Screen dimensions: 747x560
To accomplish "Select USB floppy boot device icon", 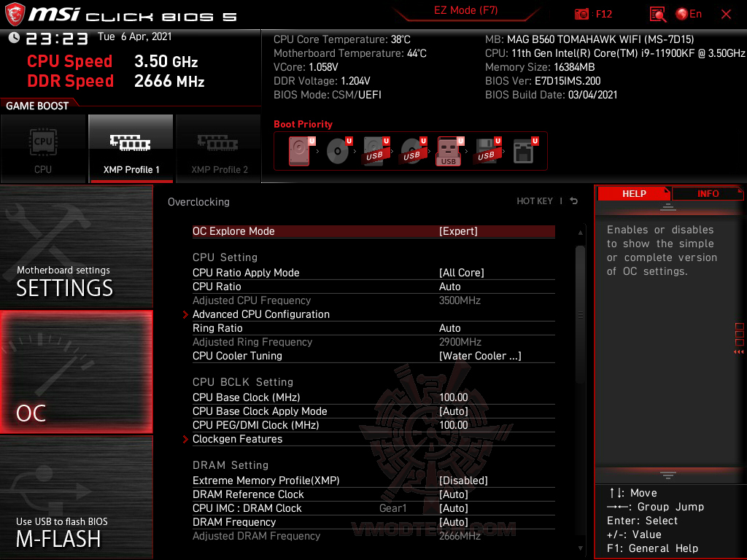I will (x=487, y=151).
